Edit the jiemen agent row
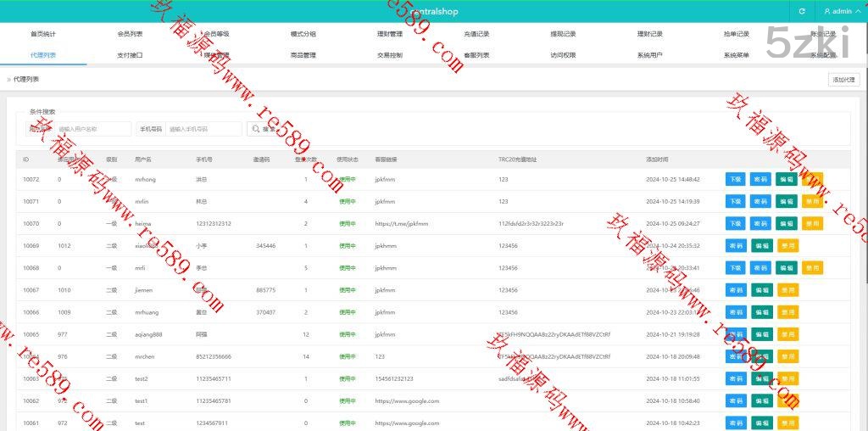Screen dimensions: 868x431 [761, 289]
